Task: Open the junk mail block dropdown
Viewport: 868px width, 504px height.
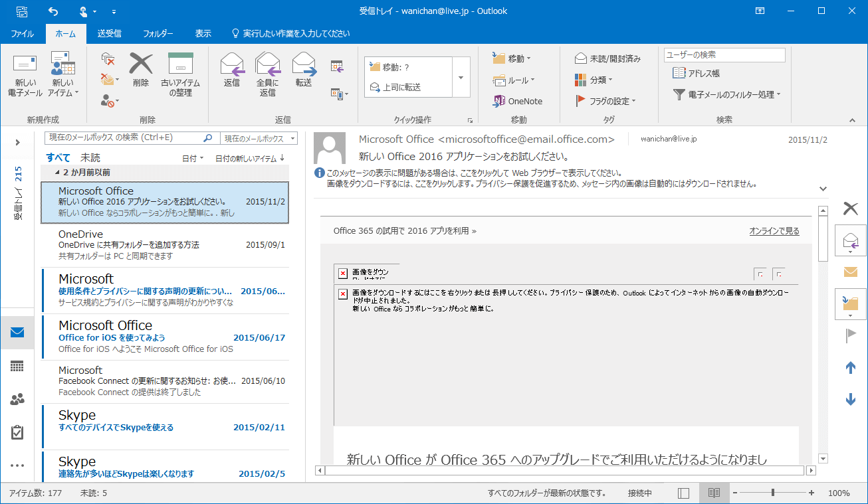Action: pos(110,101)
